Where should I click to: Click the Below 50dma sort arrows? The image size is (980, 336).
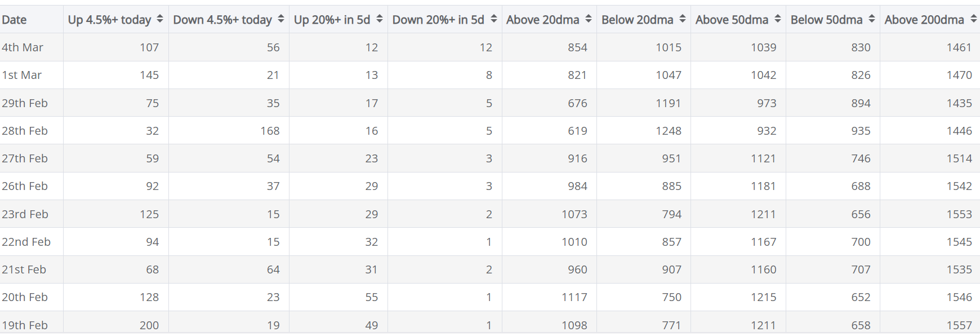[872, 19]
